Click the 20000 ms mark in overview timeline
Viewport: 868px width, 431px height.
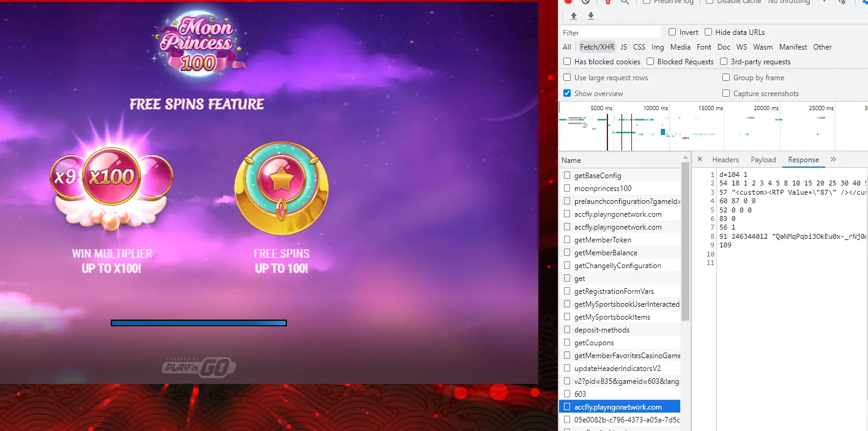pyautogui.click(x=766, y=108)
